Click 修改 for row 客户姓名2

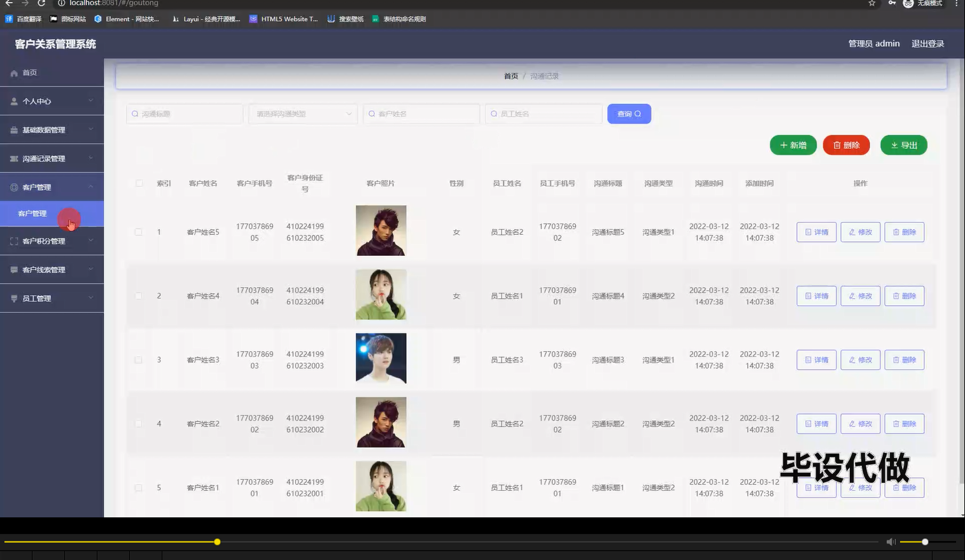(x=861, y=424)
